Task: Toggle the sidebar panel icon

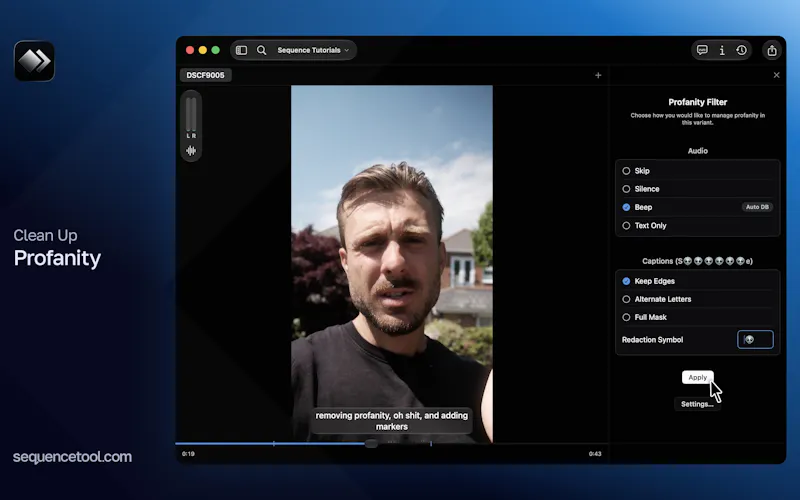Action: coord(241,50)
